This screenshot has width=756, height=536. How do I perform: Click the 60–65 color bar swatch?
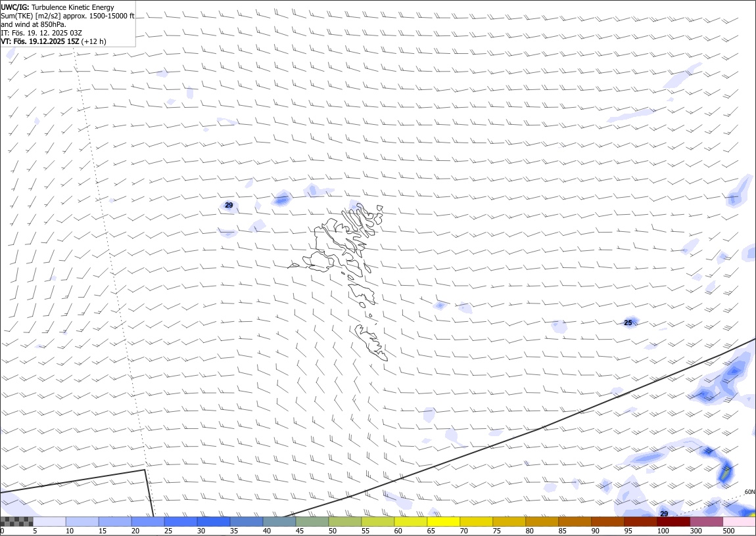coord(410,522)
